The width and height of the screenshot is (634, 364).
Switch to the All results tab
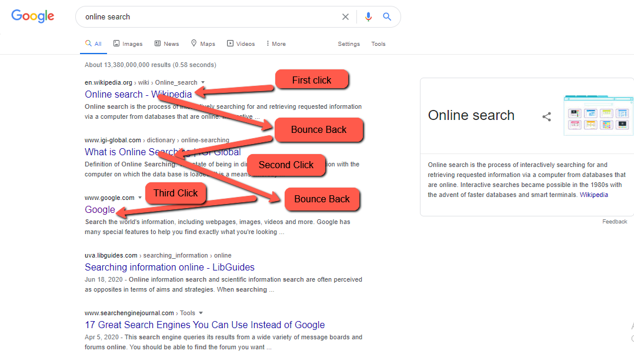tap(94, 44)
